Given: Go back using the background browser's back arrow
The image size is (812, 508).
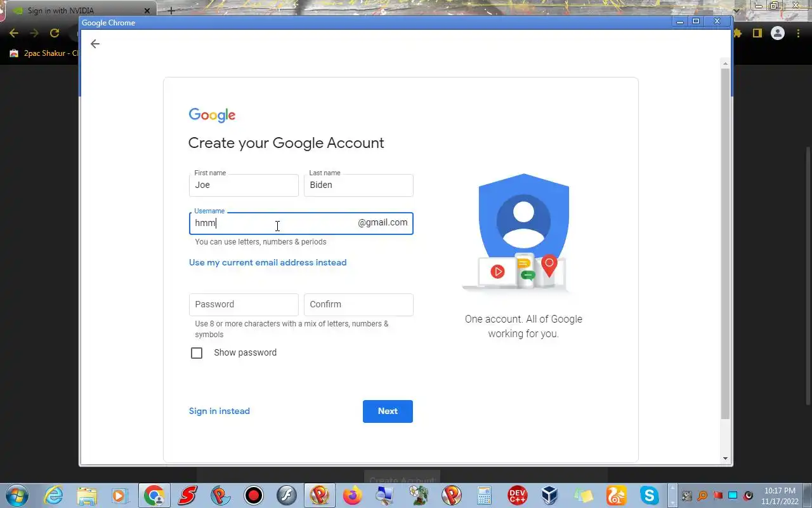Looking at the screenshot, I should [x=14, y=33].
